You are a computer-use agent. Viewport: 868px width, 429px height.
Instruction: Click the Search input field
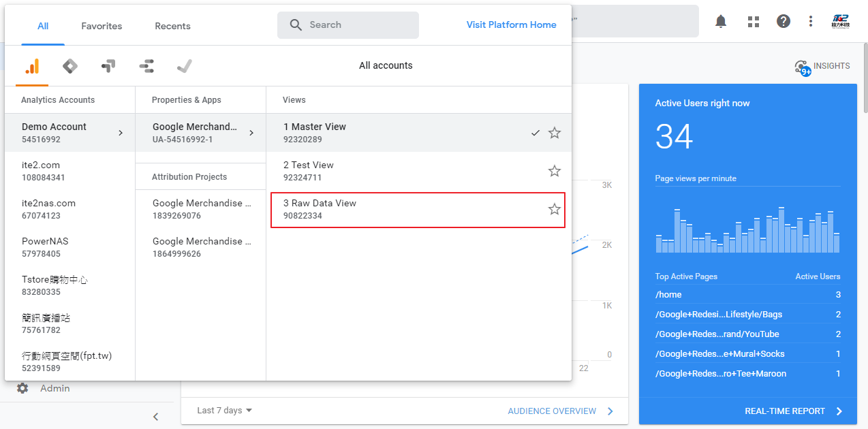[347, 25]
